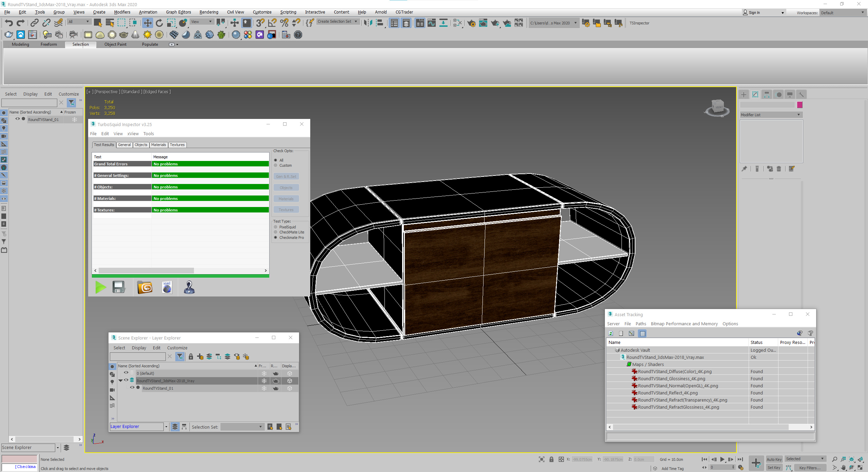The width and height of the screenshot is (868, 472).
Task: Open the Utilities wrench panel tab
Action: (x=801, y=95)
